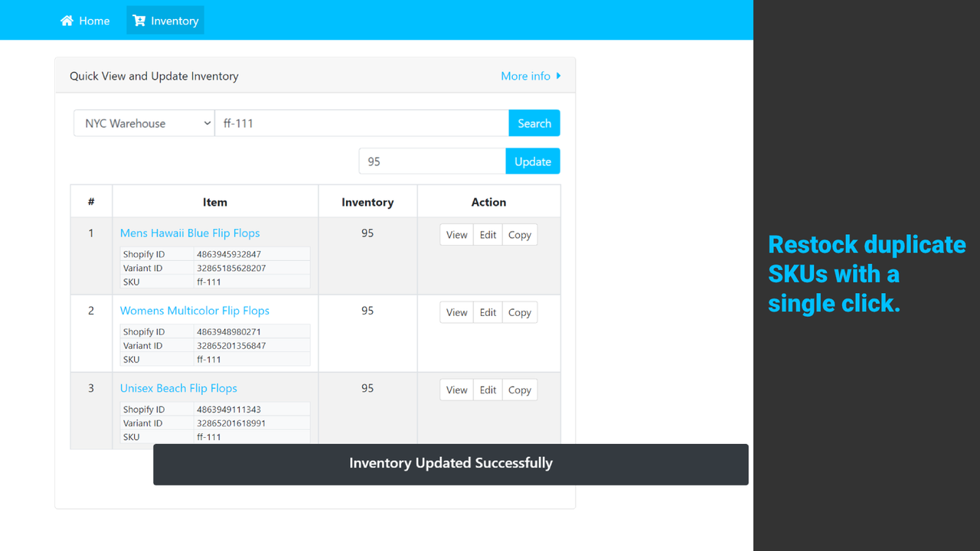This screenshot has width=980, height=551.
Task: Copy the Mens Hawaii Blue Flip Flops details
Action: pos(520,235)
